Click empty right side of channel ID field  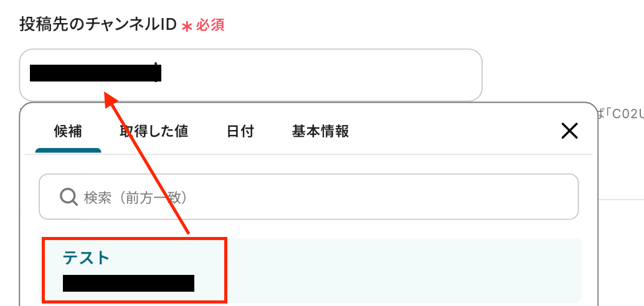(x=320, y=75)
